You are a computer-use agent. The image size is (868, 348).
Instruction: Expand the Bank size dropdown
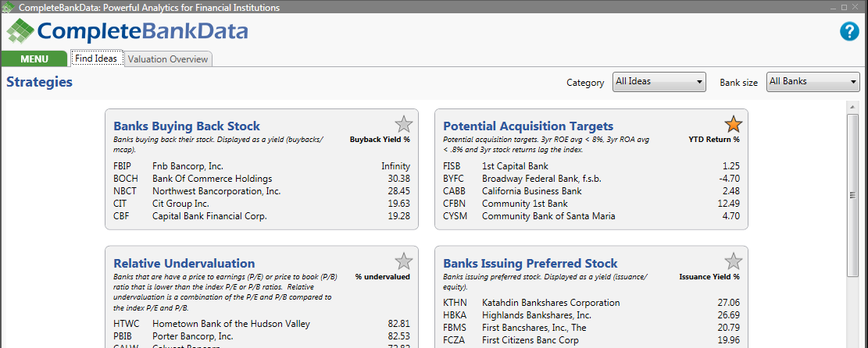[x=813, y=81]
